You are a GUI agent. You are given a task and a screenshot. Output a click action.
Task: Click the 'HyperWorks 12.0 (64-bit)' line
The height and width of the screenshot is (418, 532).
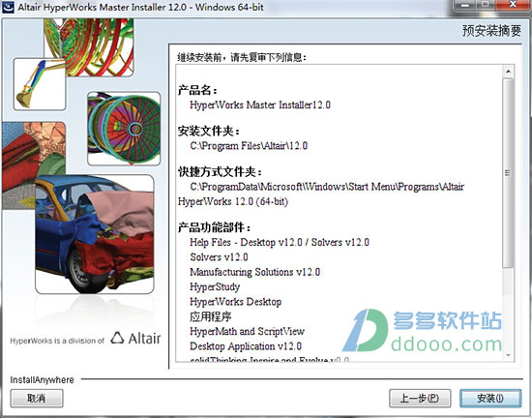pos(233,201)
